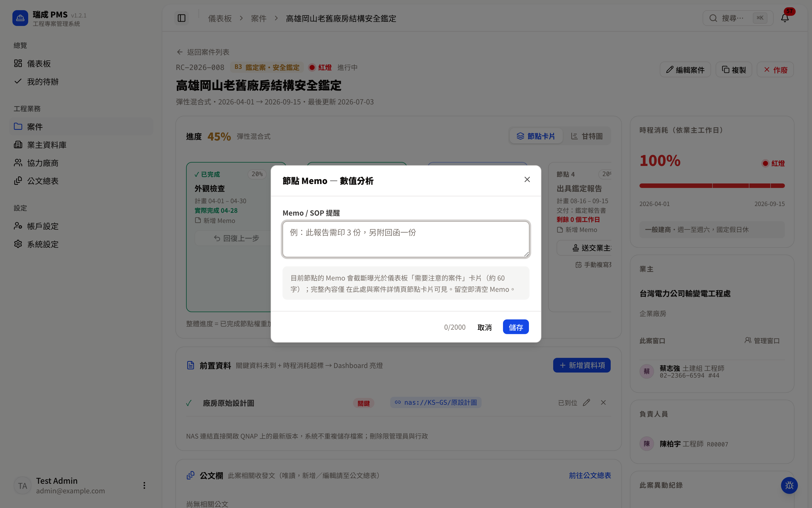Switch to 甘特圖 view tab
Viewport: 812px width, 508px height.
coord(587,136)
